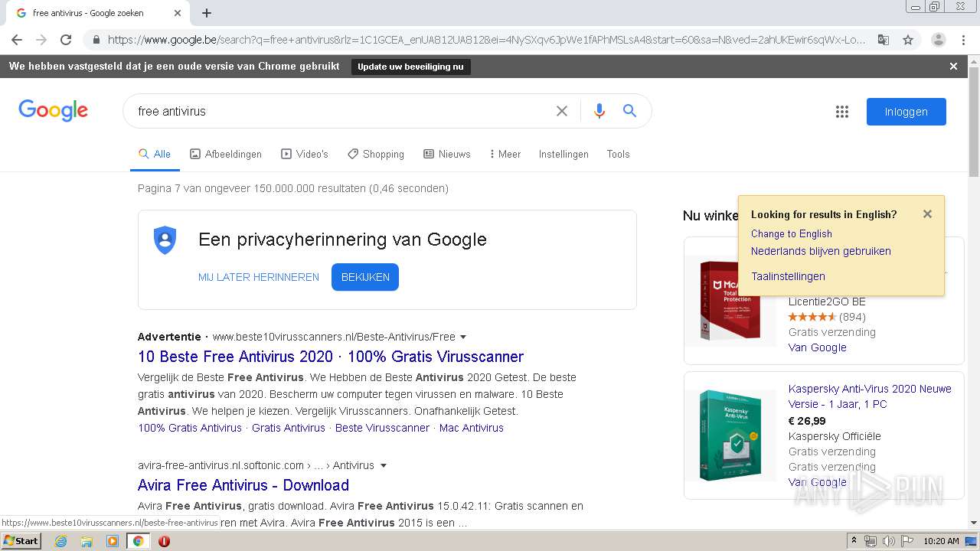This screenshot has height=551, width=980.
Task: Click the browser forward arrow
Action: 41,40
